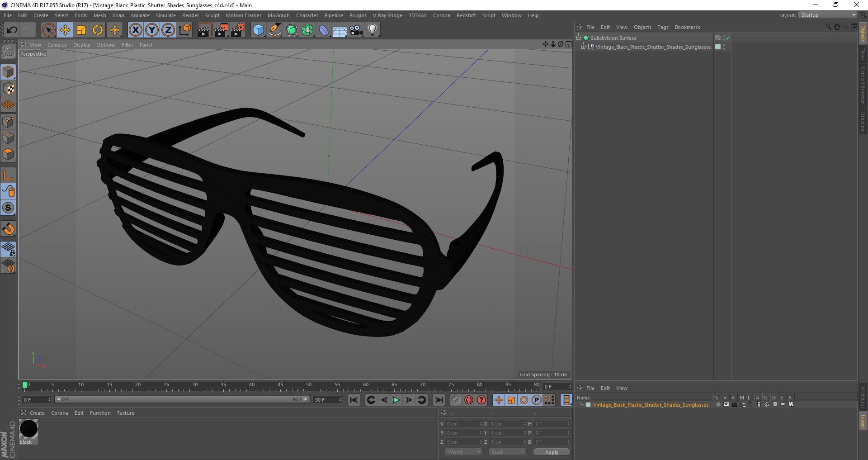Viewport: 868px width, 460px height.
Task: Add a Light object
Action: pos(373,30)
